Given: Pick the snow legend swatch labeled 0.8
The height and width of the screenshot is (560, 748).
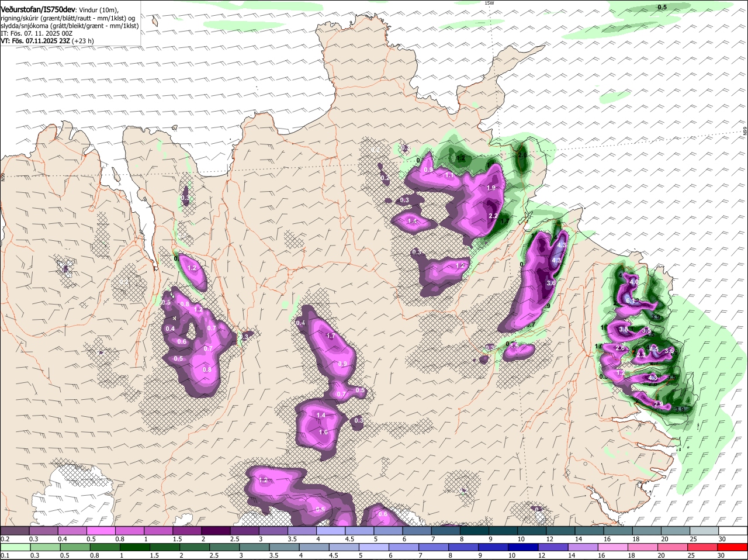Looking at the screenshot, I should (129, 530).
